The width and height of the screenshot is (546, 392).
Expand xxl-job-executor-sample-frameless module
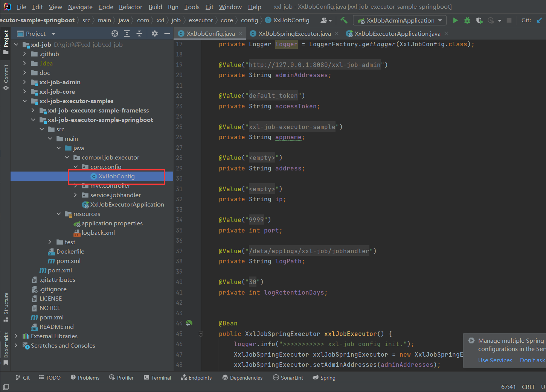tap(33, 110)
